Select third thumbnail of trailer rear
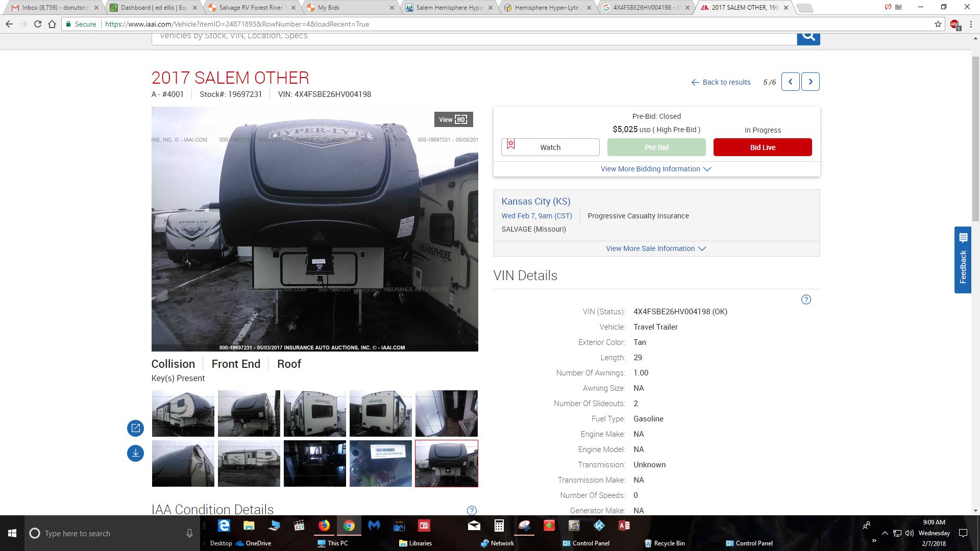980x551 pixels. (315, 413)
